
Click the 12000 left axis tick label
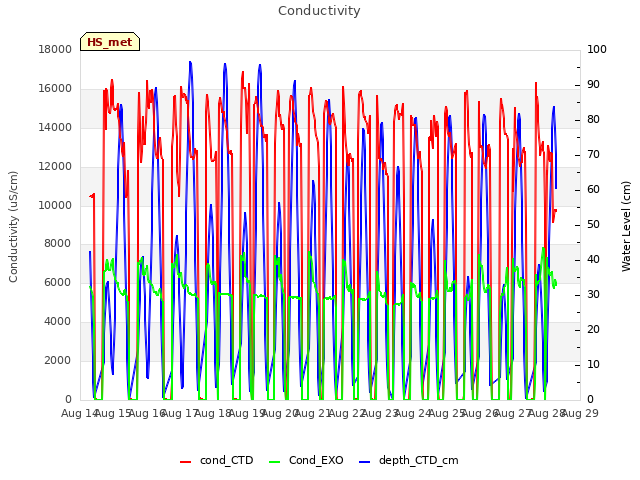(55, 167)
